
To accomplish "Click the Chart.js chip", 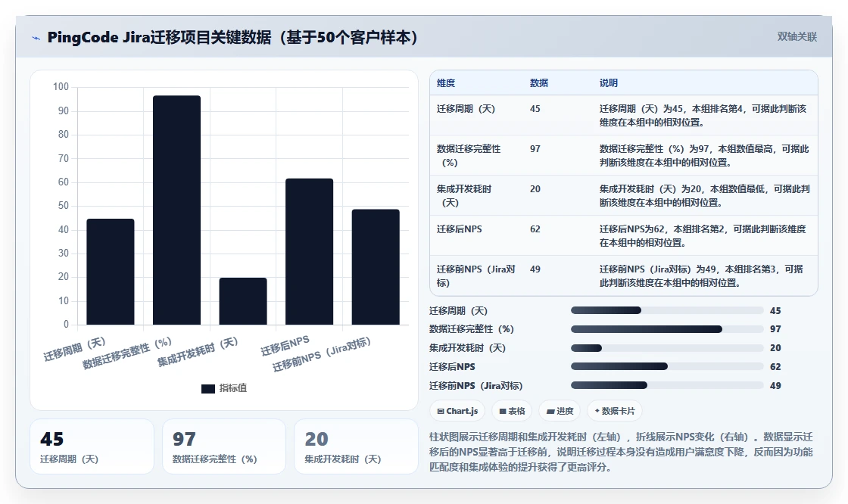I will (457, 411).
